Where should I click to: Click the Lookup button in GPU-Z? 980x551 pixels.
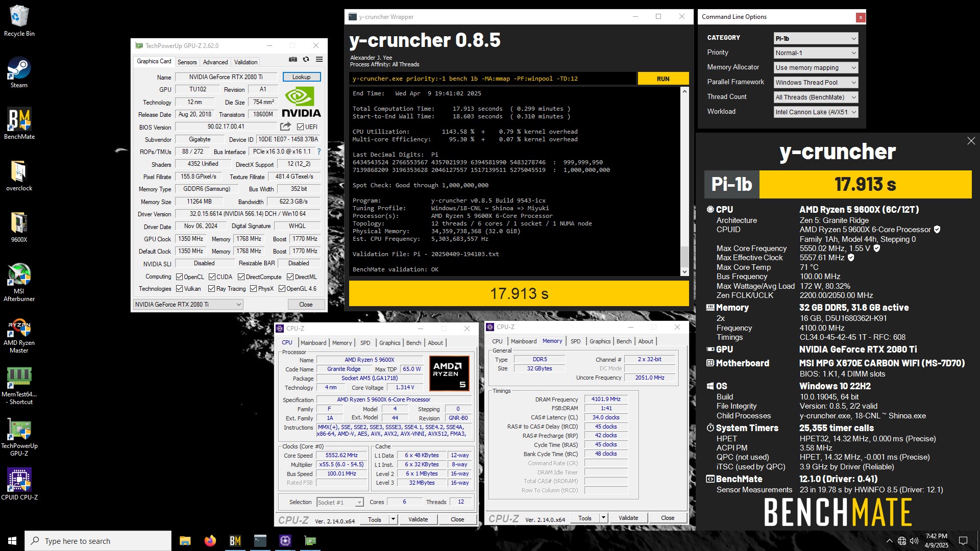click(301, 77)
